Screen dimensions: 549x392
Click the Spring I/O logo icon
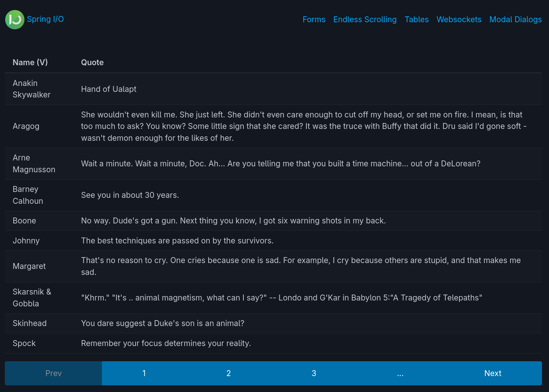[15, 20]
